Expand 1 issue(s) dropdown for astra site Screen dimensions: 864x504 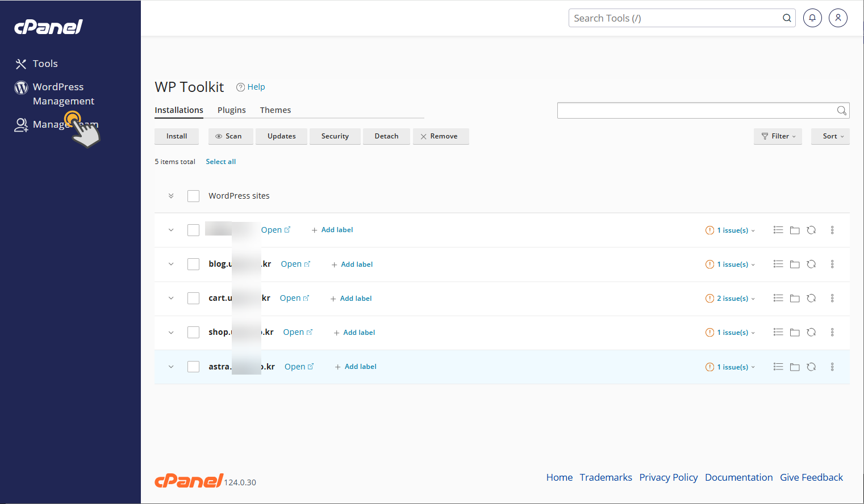[x=731, y=367]
